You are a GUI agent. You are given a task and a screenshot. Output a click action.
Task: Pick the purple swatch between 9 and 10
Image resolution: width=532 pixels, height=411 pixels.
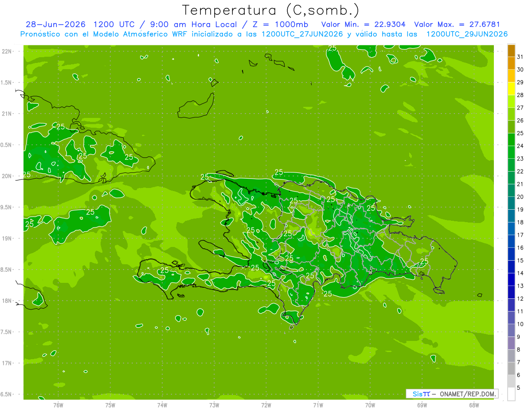tap(511, 330)
